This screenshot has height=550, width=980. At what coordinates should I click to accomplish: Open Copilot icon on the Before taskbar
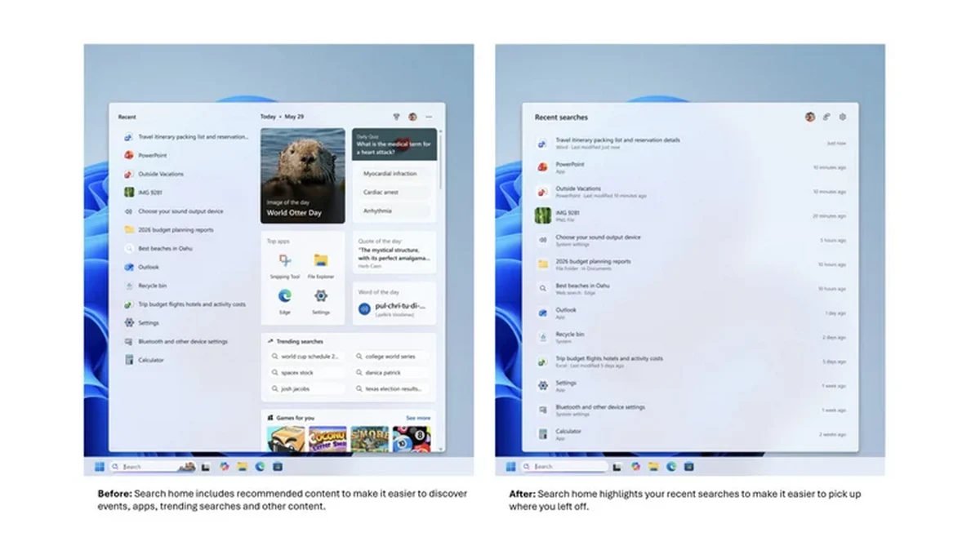224,467
